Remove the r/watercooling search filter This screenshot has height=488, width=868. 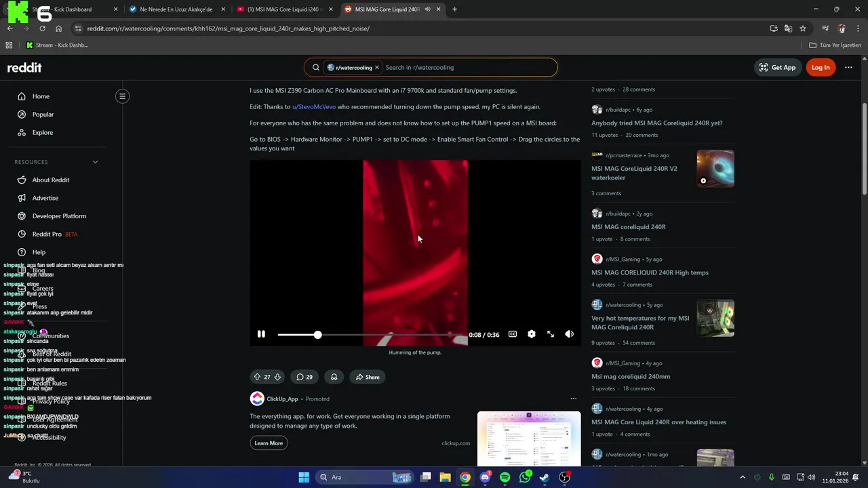coord(377,67)
